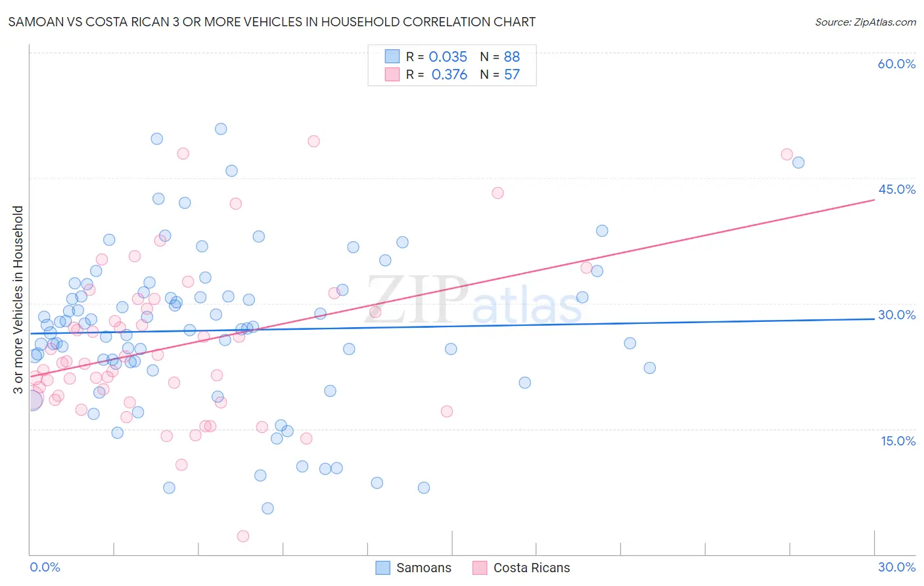Click the right end of the pink trend line

874,199
